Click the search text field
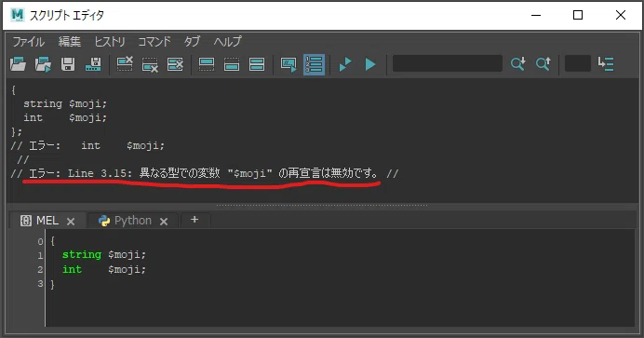Image resolution: width=644 pixels, height=338 pixels. [448, 63]
